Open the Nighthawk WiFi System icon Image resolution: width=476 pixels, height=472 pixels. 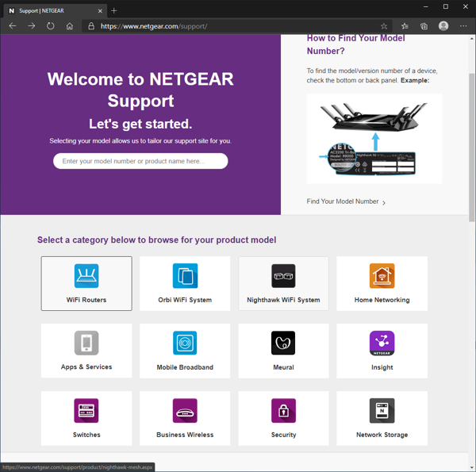pos(283,275)
